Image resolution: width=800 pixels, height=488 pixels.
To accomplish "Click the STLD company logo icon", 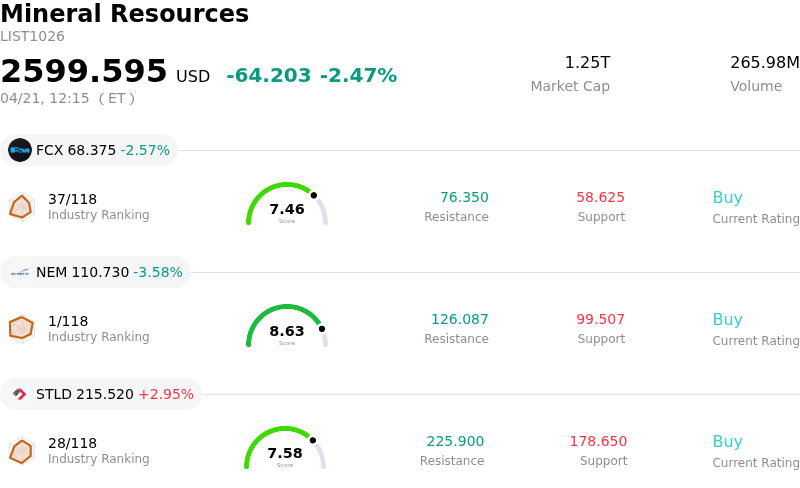I will (x=20, y=394).
